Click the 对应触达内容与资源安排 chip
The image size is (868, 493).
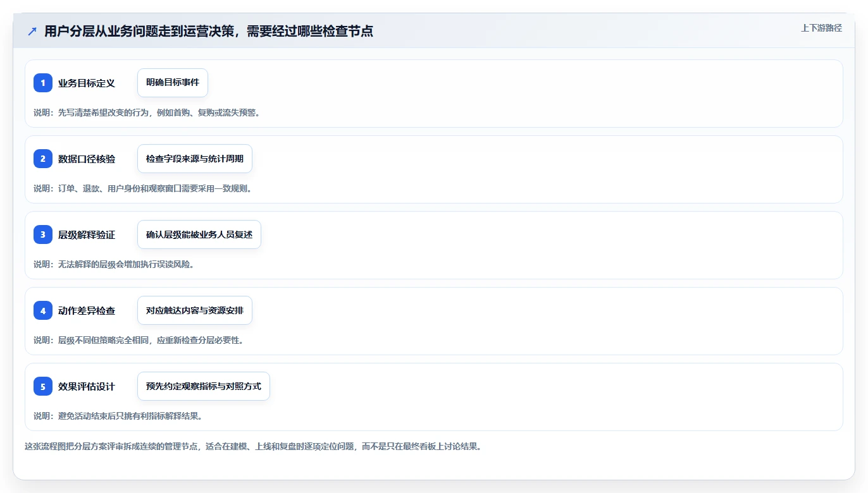click(195, 310)
